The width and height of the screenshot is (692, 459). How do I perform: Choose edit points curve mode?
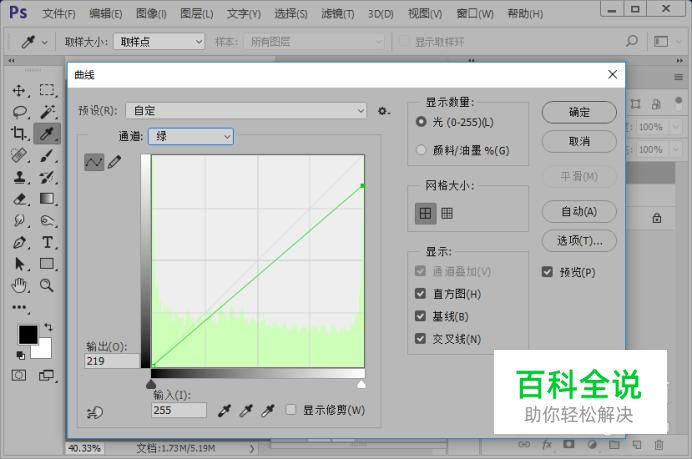point(94,162)
